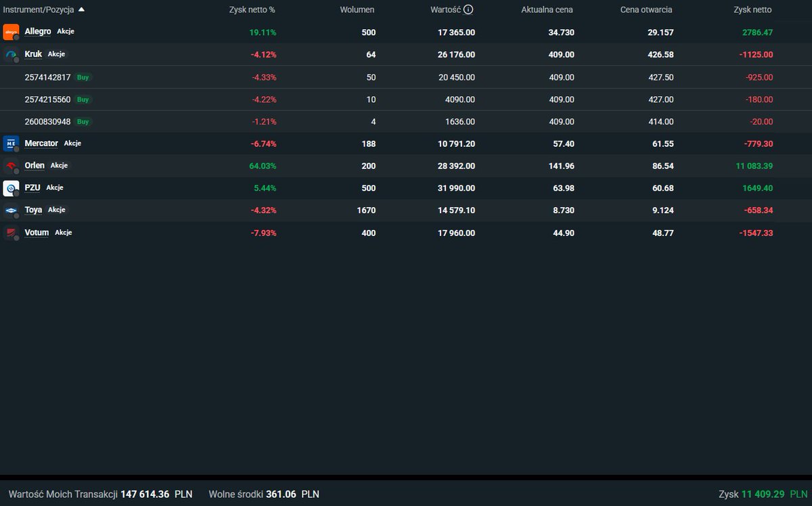Screen dimensions: 812x506
Task: Expand the Toya position row
Action: pos(406,210)
